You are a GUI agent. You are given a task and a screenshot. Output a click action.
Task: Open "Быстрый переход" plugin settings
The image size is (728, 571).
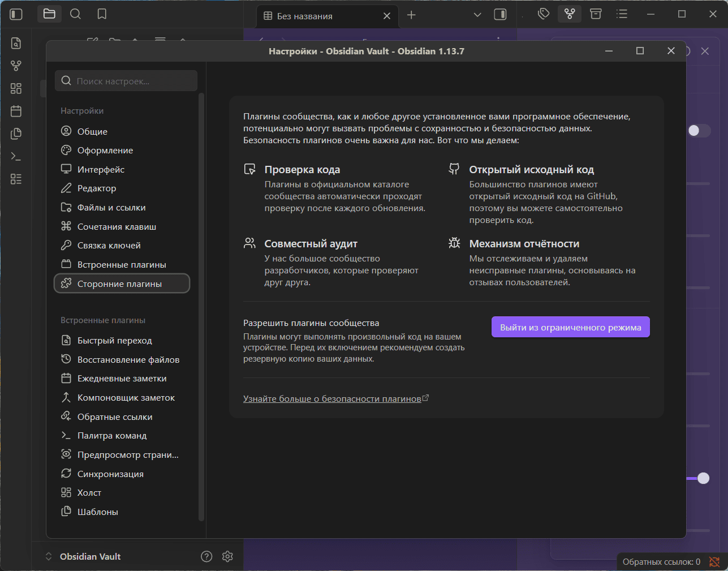122,341
